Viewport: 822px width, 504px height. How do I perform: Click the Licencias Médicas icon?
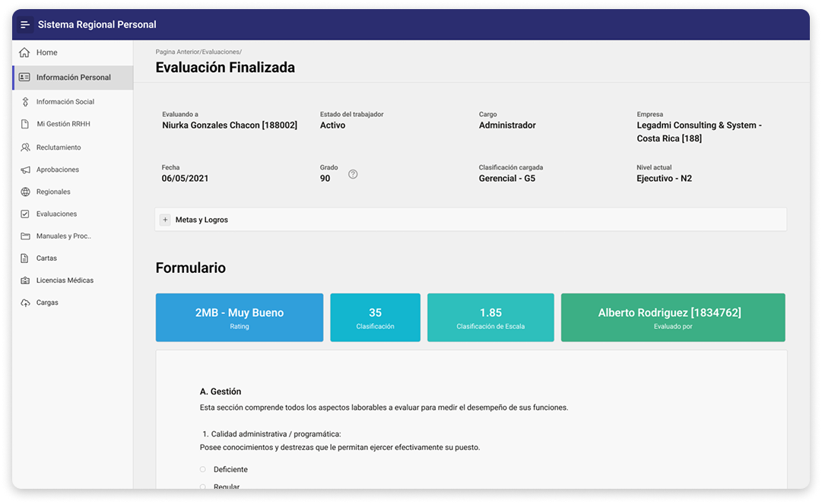pos(25,281)
